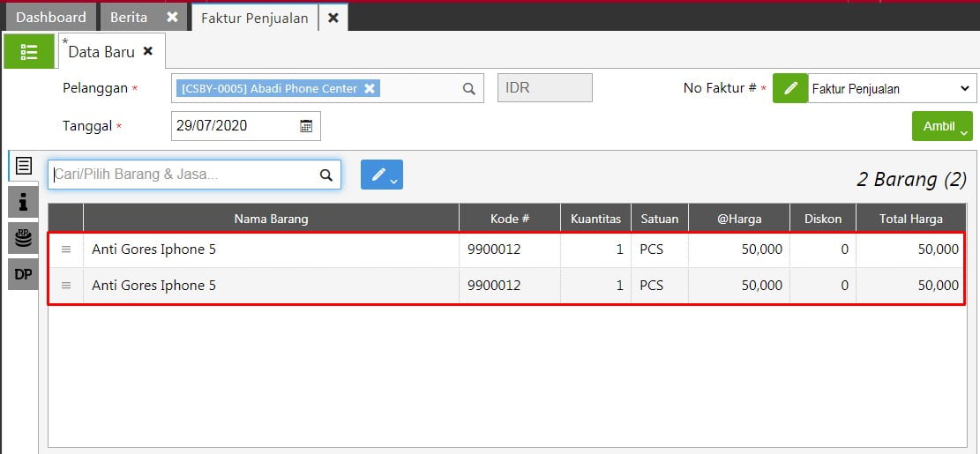Remove Abadi Phone Center customer tag
This screenshot has width=980, height=454.
coord(370,89)
